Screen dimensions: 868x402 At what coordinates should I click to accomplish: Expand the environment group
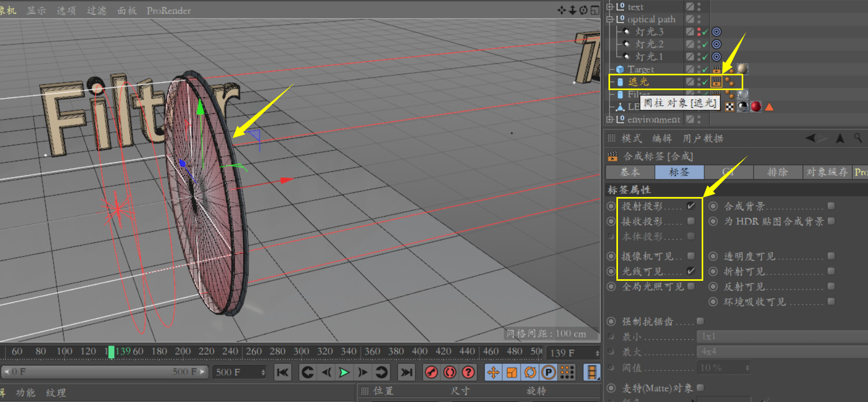pos(610,120)
